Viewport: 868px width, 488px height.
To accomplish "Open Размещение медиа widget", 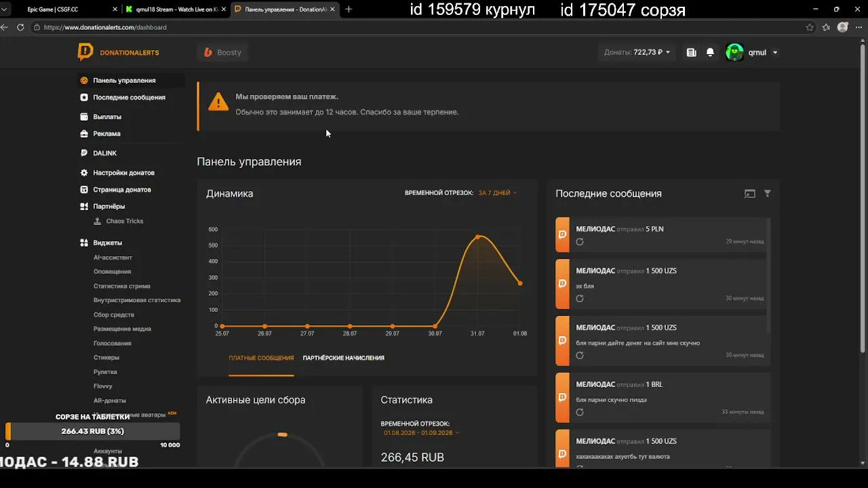I will [122, 329].
